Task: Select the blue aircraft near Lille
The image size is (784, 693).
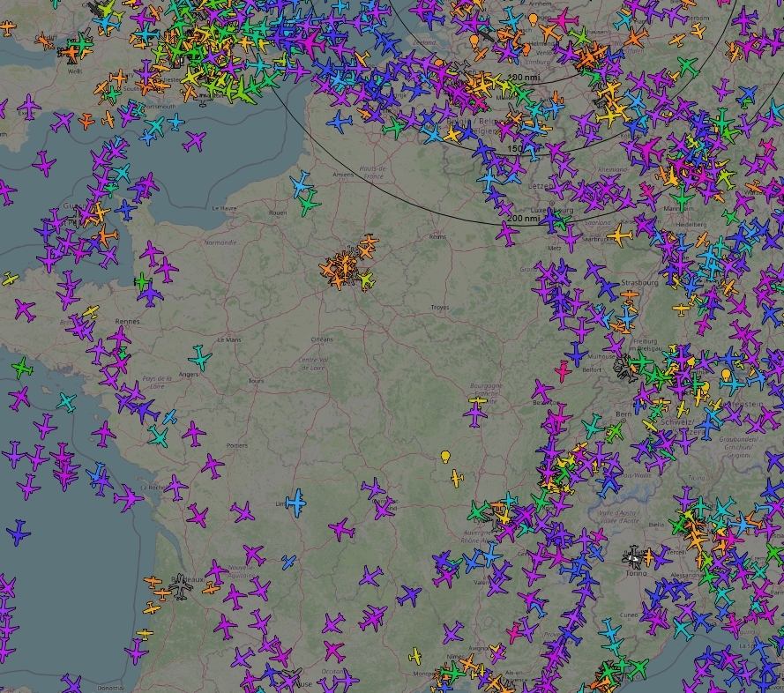Action: [340, 121]
